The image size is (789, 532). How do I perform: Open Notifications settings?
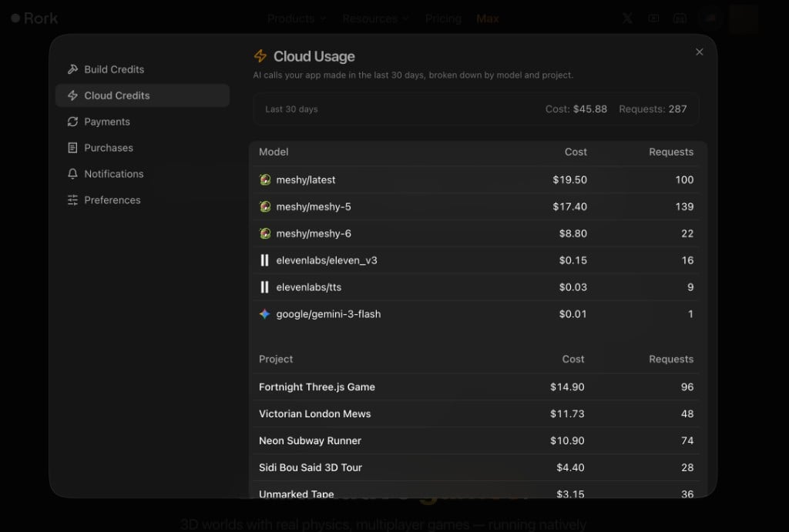click(x=143, y=174)
